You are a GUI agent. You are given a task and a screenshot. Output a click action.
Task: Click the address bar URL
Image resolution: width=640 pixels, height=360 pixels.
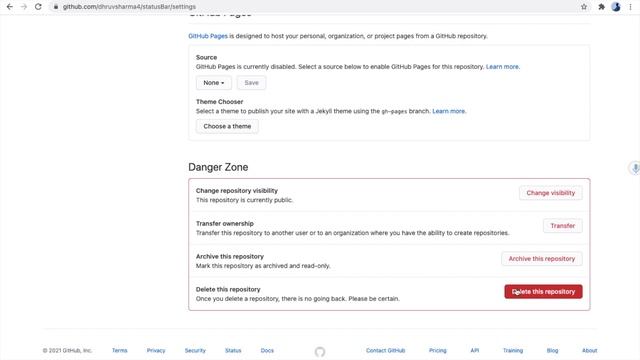[x=129, y=7]
